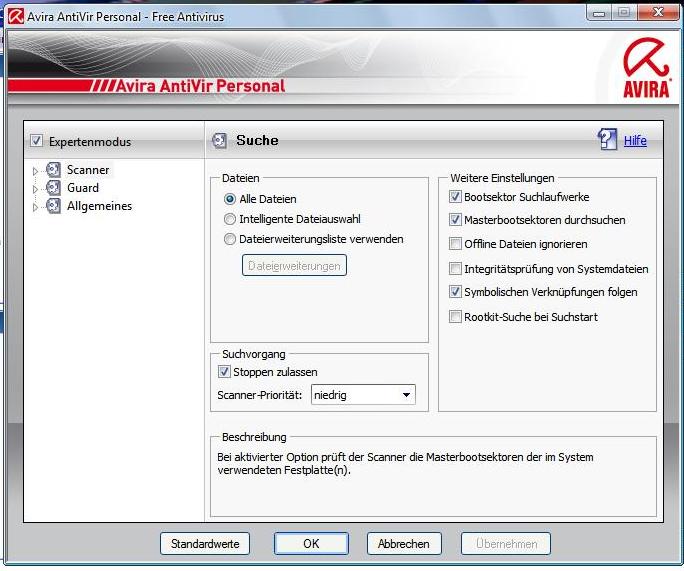Click the Scanner tree node icon
Viewport: 684px width, 571px height.
tap(53, 170)
